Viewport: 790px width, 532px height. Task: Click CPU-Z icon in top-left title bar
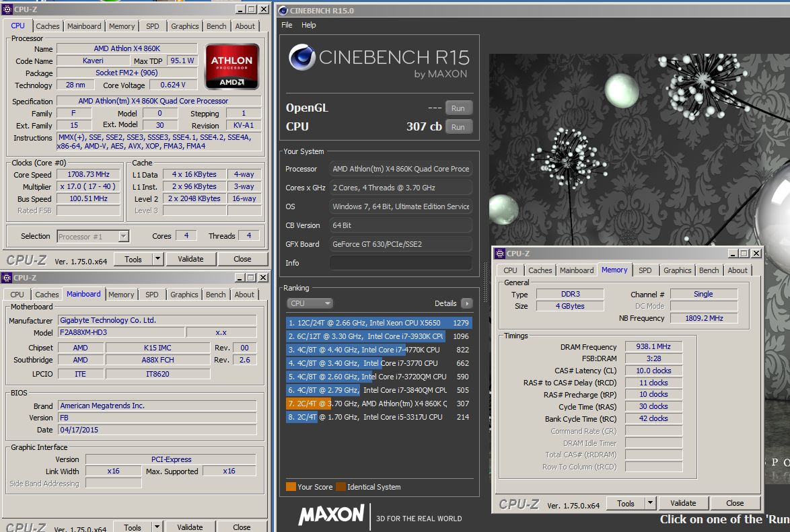coord(7,9)
